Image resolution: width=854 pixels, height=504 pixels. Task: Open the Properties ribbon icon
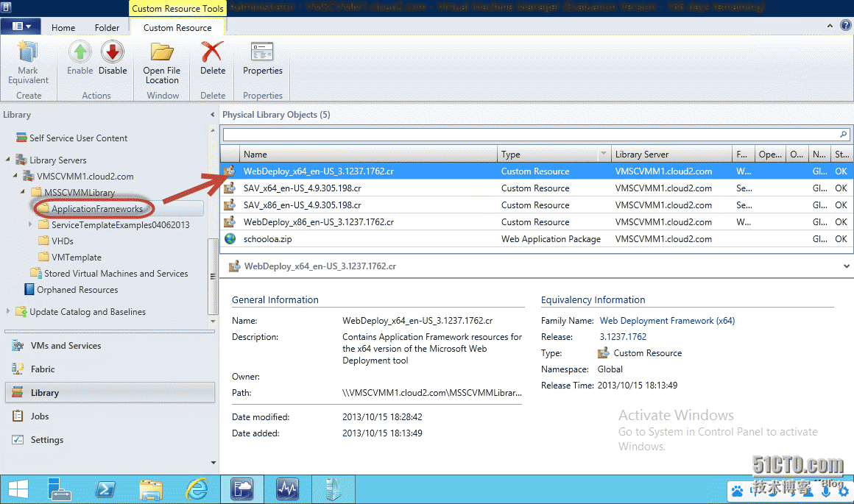click(x=262, y=52)
